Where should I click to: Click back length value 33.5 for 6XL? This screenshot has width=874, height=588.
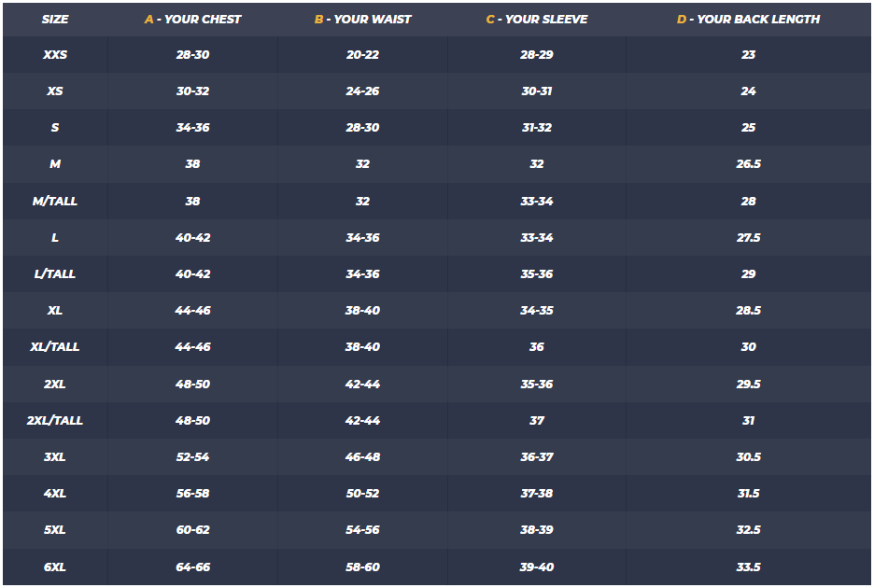748,567
